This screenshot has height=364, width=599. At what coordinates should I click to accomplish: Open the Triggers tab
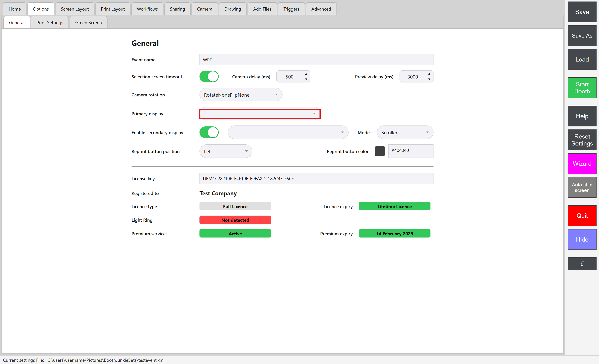(291, 9)
